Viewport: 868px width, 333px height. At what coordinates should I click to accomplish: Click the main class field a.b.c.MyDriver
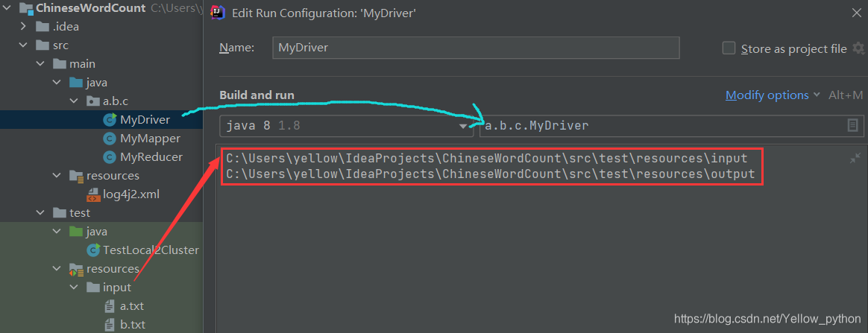(x=671, y=126)
